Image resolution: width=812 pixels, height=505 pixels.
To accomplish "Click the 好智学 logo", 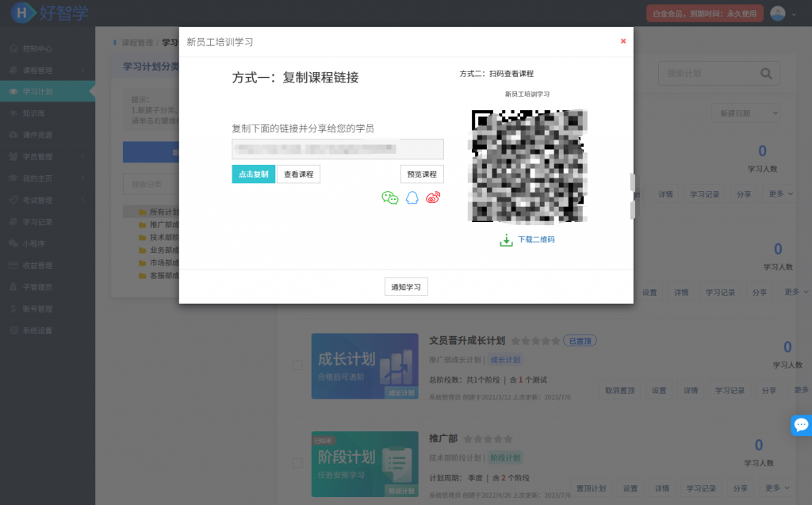I will coord(50,13).
